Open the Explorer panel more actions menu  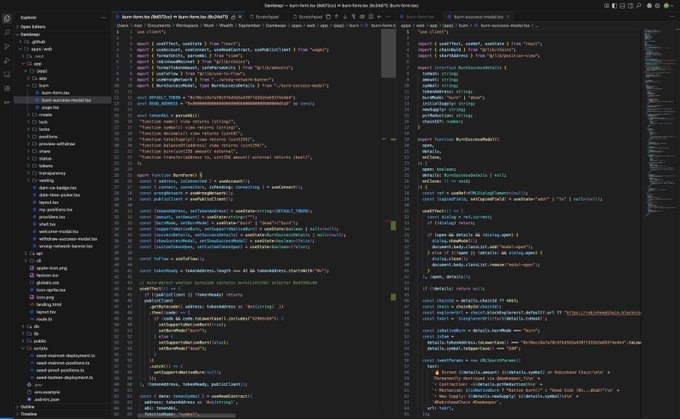coord(103,17)
